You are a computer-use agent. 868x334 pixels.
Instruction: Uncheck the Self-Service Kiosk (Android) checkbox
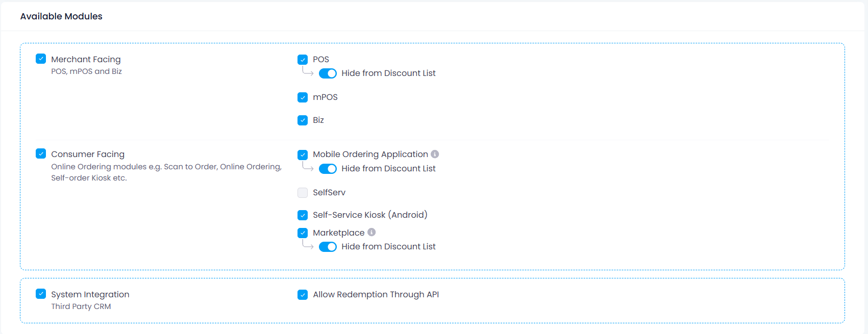coord(303,215)
